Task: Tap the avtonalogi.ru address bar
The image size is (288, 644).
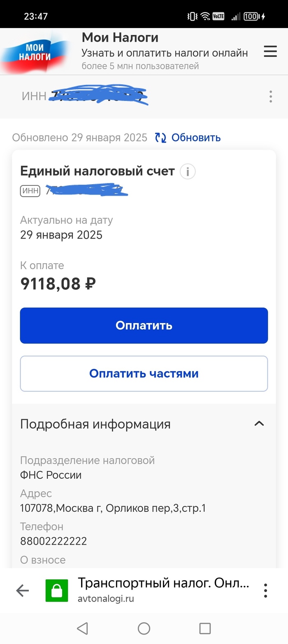Action: pyautogui.click(x=163, y=590)
